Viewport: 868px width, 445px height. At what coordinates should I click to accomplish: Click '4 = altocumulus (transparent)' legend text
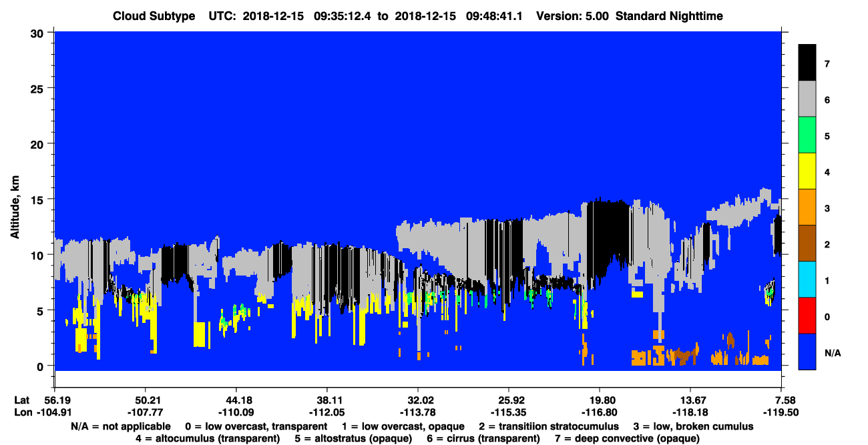click(x=208, y=438)
